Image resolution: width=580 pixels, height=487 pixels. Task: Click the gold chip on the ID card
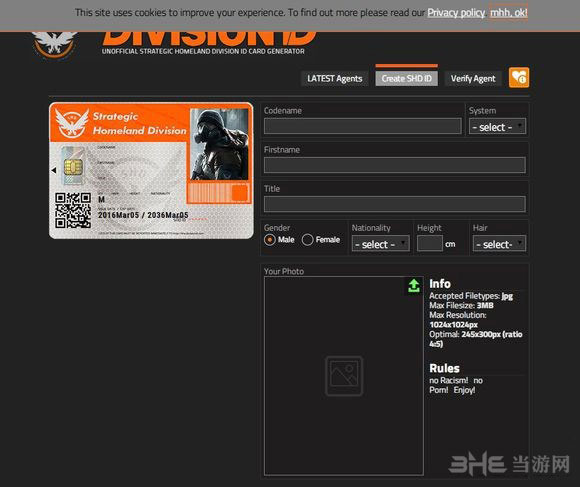click(x=73, y=167)
